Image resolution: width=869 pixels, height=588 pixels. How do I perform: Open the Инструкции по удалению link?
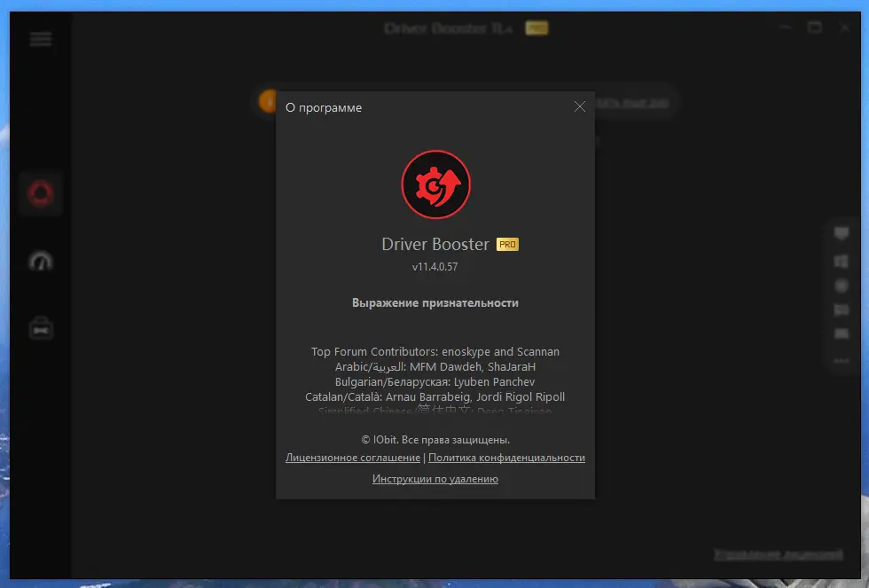point(434,478)
